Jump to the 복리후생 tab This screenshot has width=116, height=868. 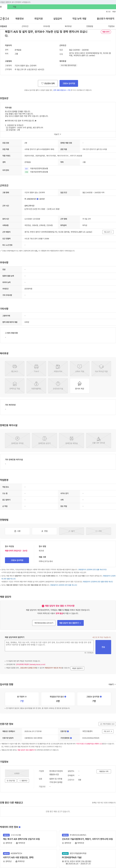68,26
